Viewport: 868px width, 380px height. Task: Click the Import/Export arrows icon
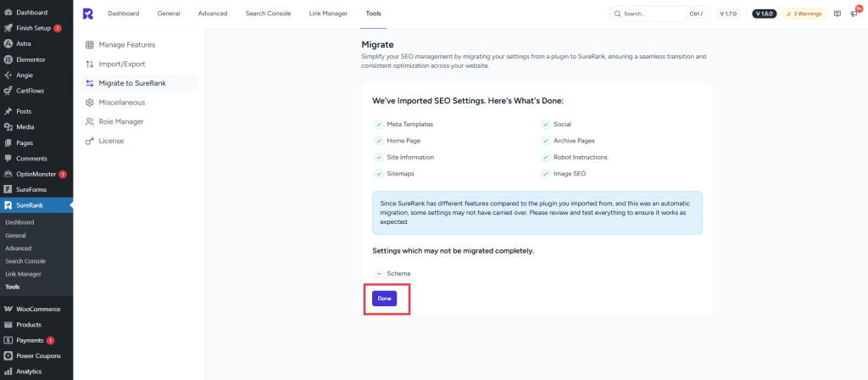(x=90, y=64)
